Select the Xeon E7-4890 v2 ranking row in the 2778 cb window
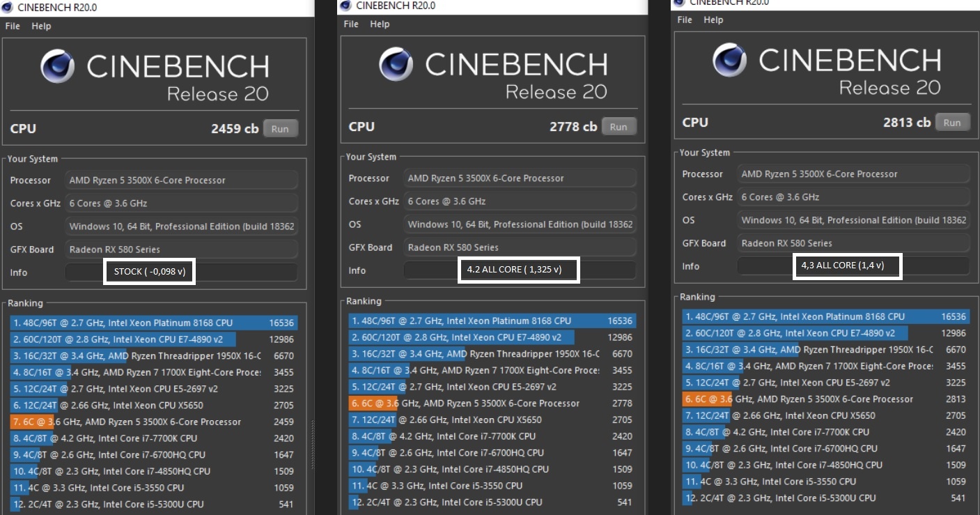This screenshot has height=515, width=980. tap(492, 337)
